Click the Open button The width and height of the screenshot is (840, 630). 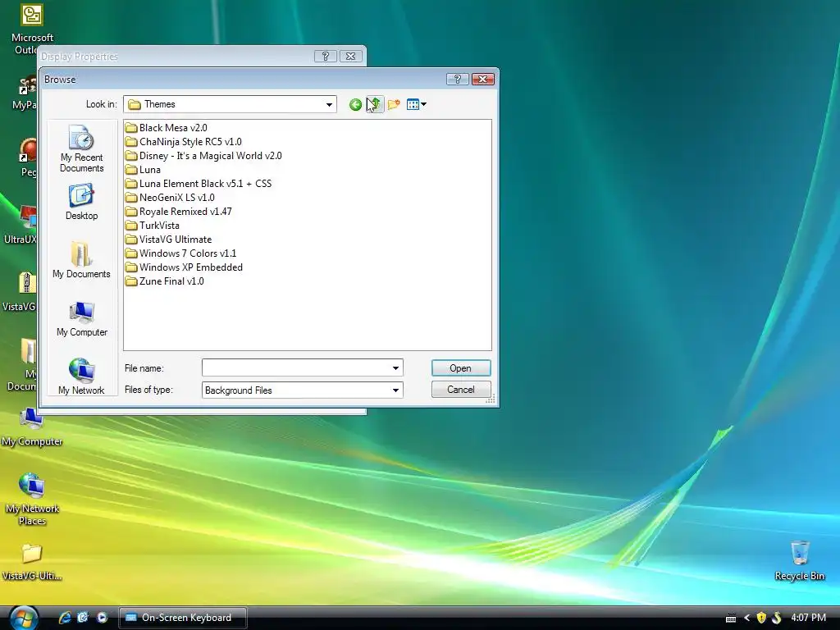click(x=461, y=368)
